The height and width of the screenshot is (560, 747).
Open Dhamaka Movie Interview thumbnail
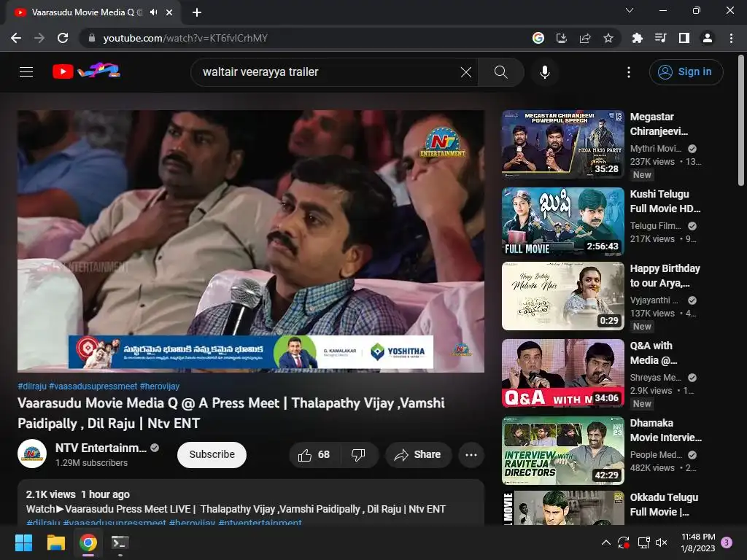[x=562, y=451]
